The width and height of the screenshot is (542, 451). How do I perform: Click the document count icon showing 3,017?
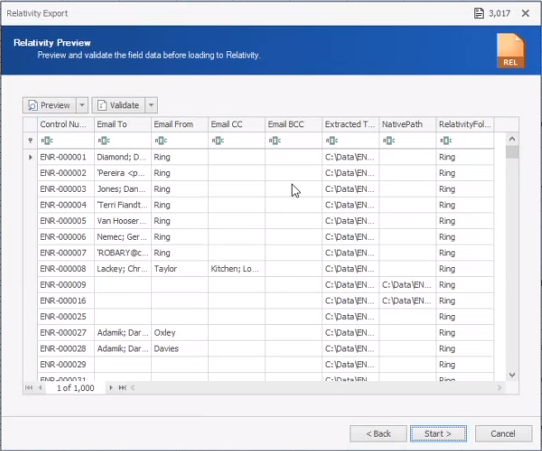(479, 13)
